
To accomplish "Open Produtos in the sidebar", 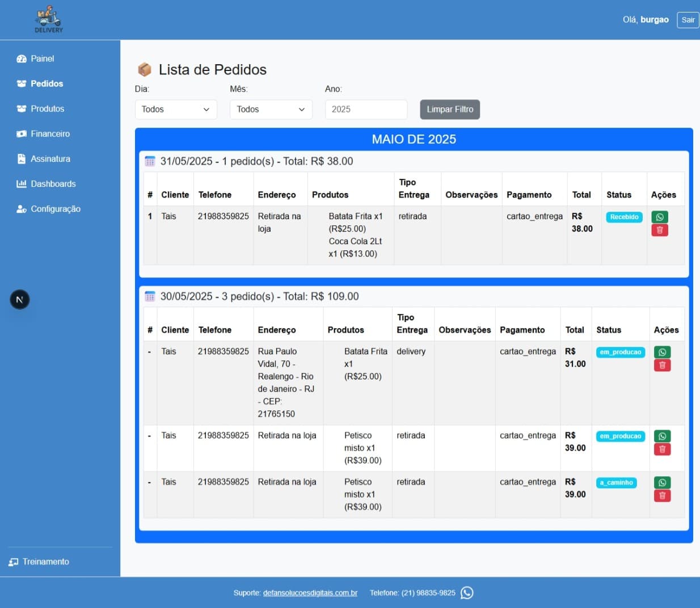I will [x=47, y=108].
